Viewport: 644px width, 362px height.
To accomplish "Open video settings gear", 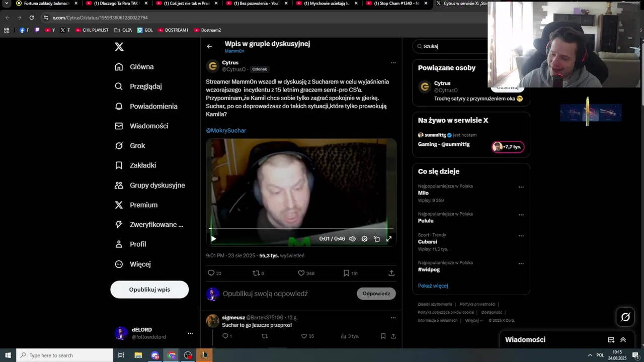I will coord(364,239).
